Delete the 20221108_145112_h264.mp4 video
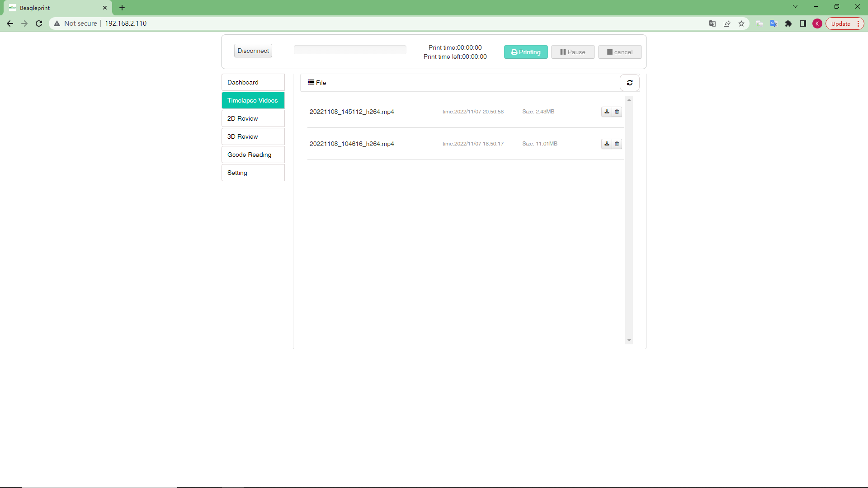This screenshot has width=868, height=488. click(617, 112)
